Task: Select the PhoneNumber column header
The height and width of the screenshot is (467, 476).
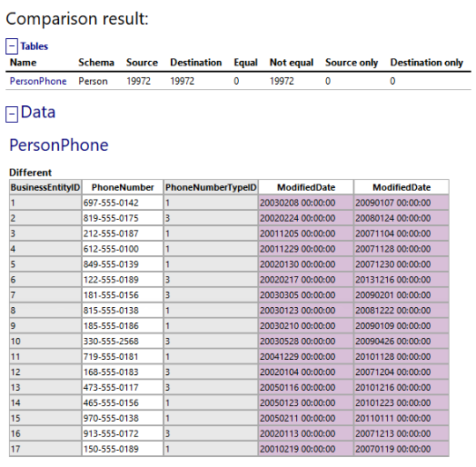Action: click(x=123, y=187)
